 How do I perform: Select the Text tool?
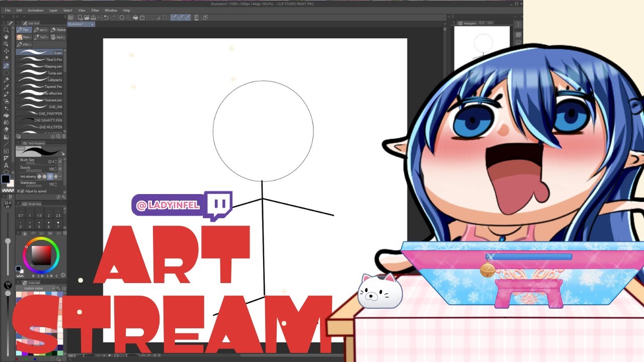tap(6, 165)
